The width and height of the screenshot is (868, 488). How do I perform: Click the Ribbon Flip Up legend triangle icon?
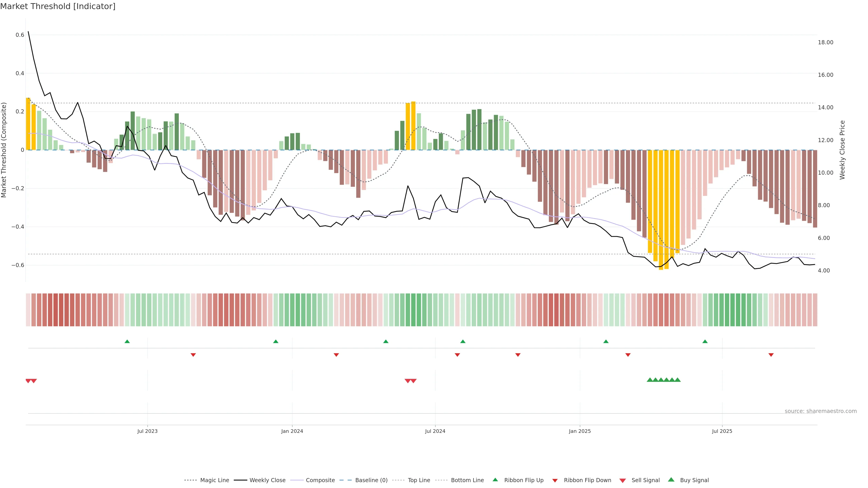click(495, 480)
